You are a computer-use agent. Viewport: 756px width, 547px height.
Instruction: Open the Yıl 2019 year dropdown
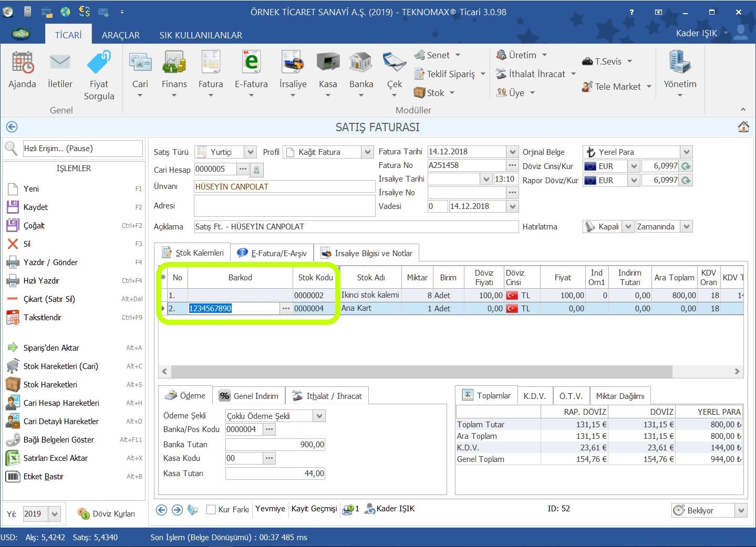(55, 514)
